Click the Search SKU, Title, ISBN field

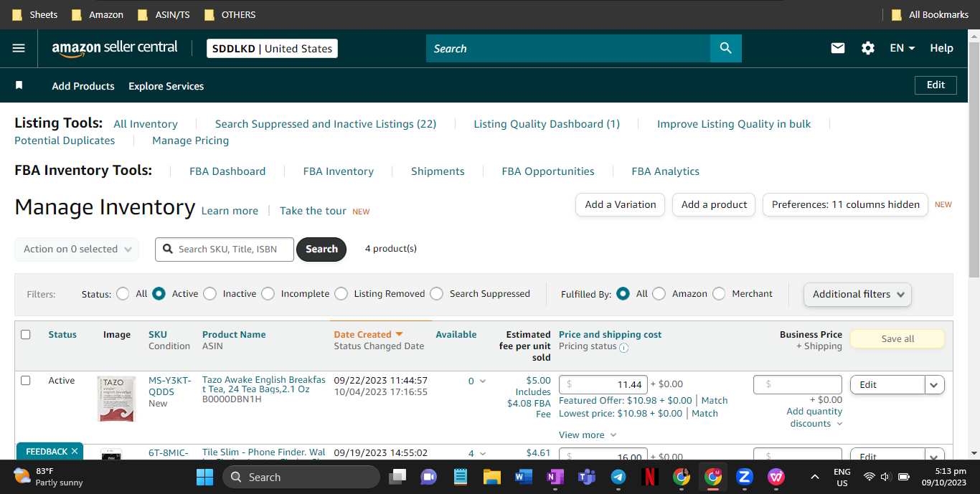pos(225,249)
